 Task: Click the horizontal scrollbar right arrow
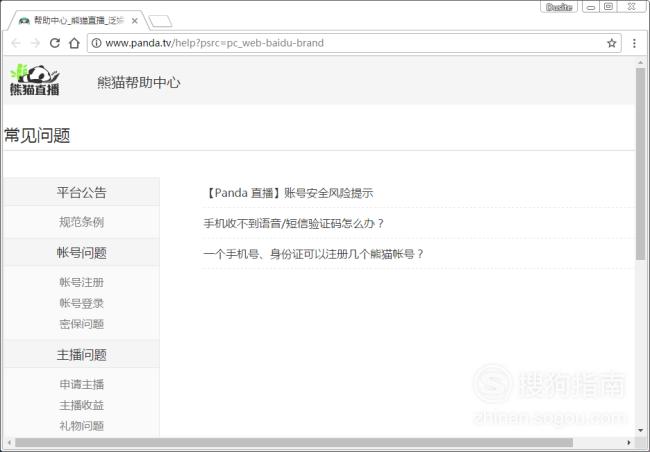pyautogui.click(x=629, y=443)
